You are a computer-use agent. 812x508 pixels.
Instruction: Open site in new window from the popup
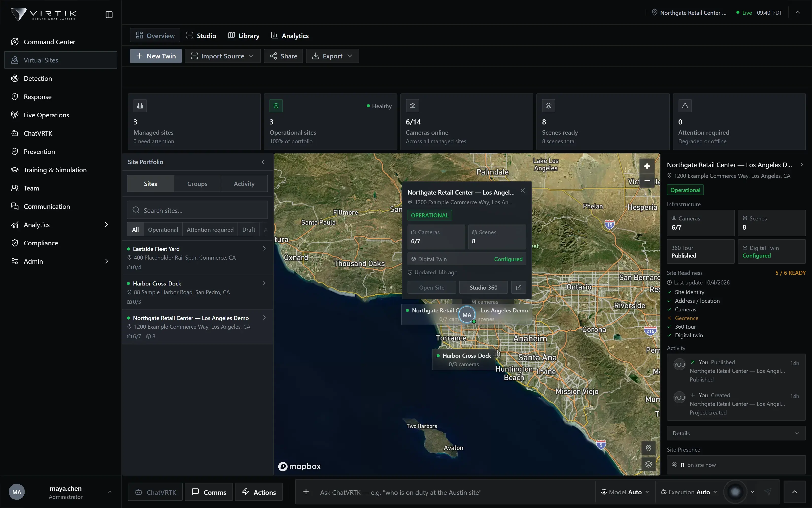coord(518,287)
